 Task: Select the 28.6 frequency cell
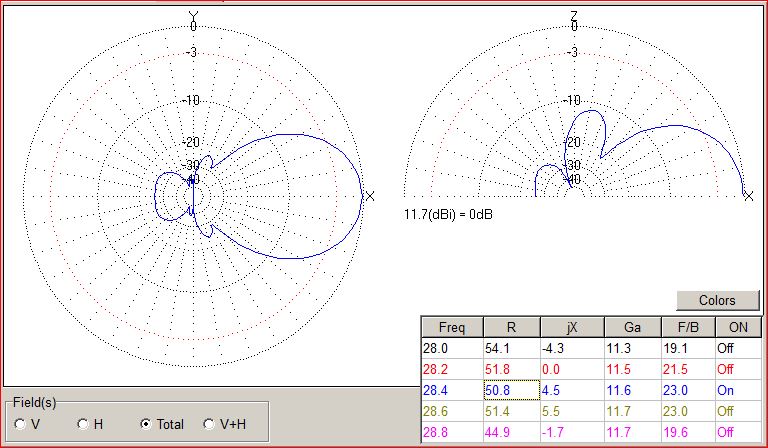point(452,411)
